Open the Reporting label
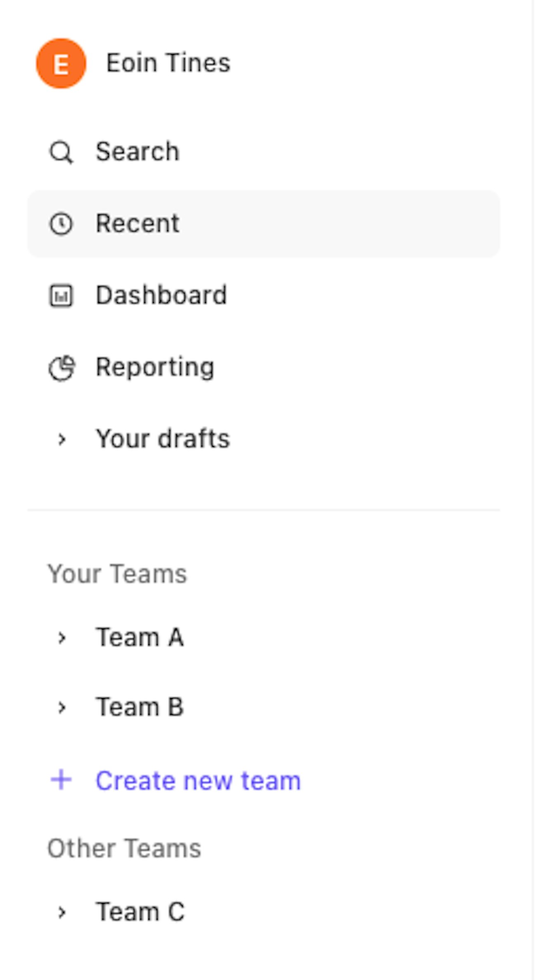Image resolution: width=536 pixels, height=980 pixels. pyautogui.click(x=155, y=367)
